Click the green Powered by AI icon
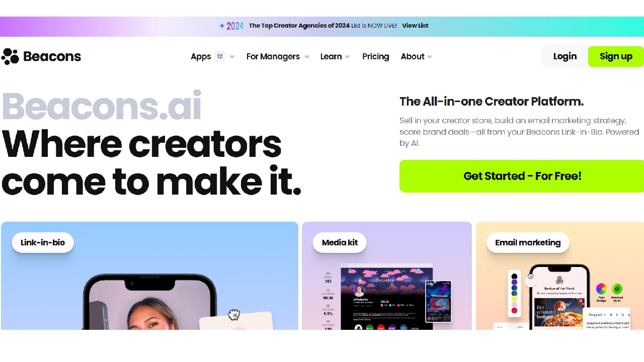The height and width of the screenshot is (362, 644). 617,289
